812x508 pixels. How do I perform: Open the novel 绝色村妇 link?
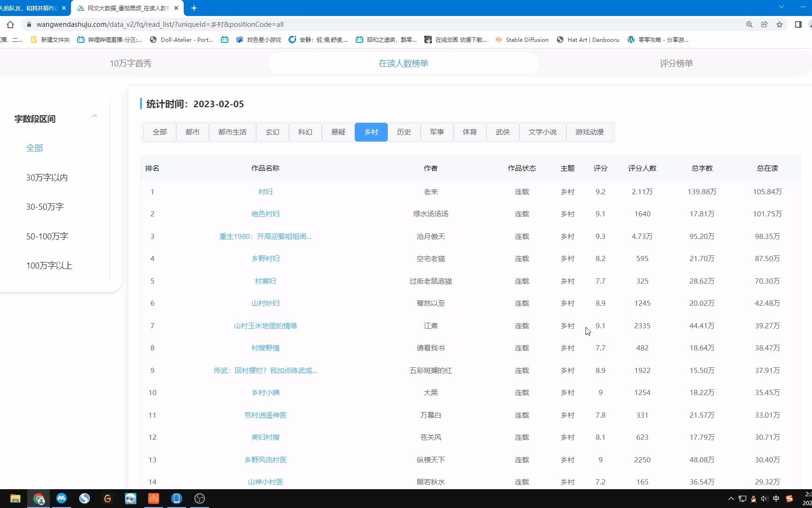point(265,214)
